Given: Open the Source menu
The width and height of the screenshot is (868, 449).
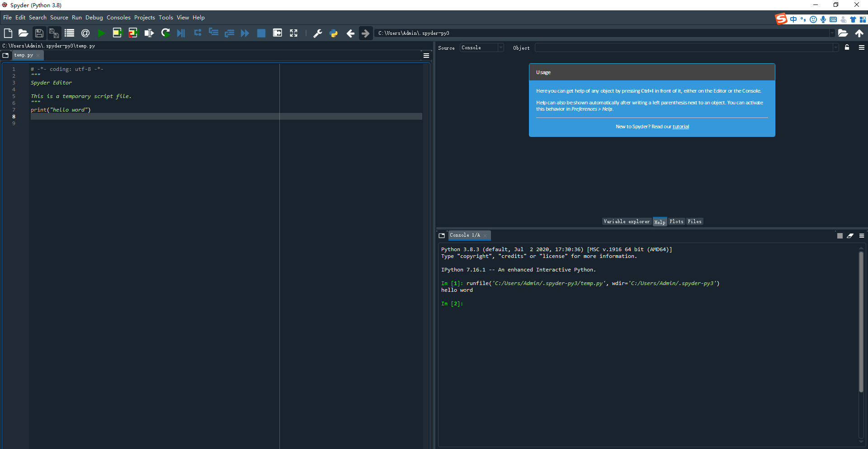Looking at the screenshot, I should 59,17.
